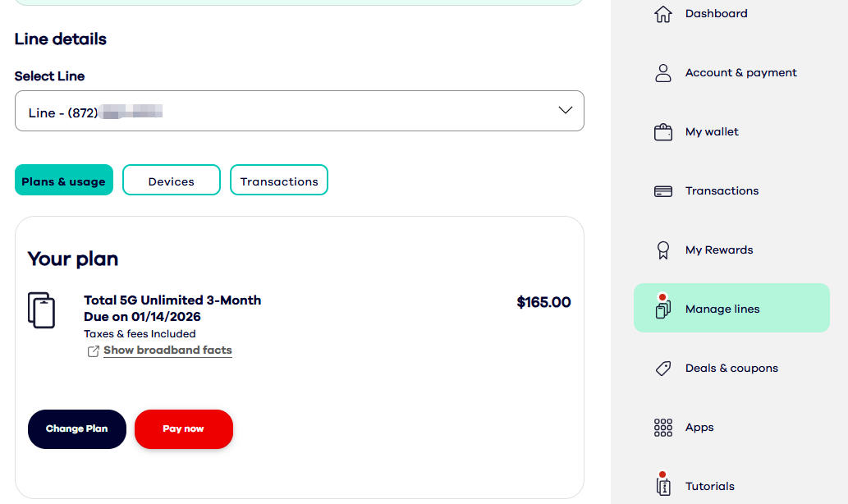Open My Rewards from the sidebar menu
Viewport: 848px width, 504px height.
[x=718, y=250]
